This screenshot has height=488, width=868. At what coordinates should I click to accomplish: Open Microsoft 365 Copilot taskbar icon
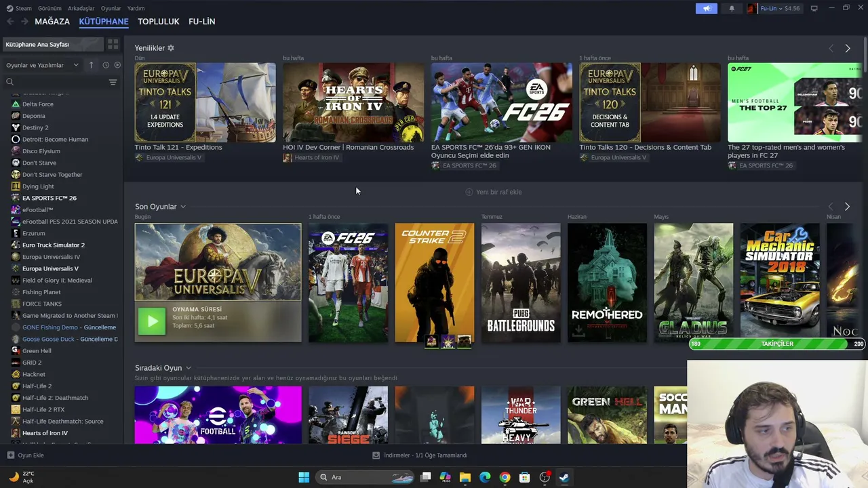[x=445, y=477]
